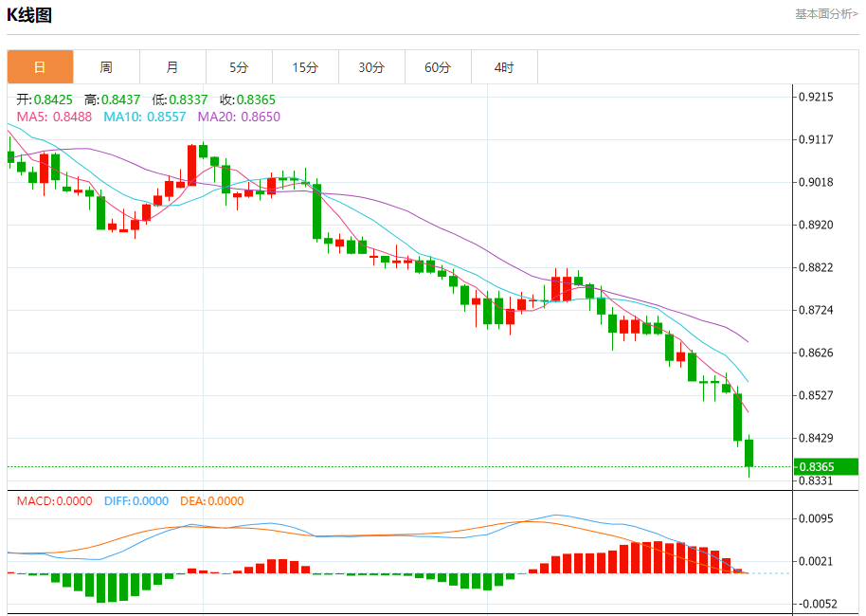This screenshot has height=616, width=866.
Task: Click the last green candlestick at 0.8365
Action: 749,453
